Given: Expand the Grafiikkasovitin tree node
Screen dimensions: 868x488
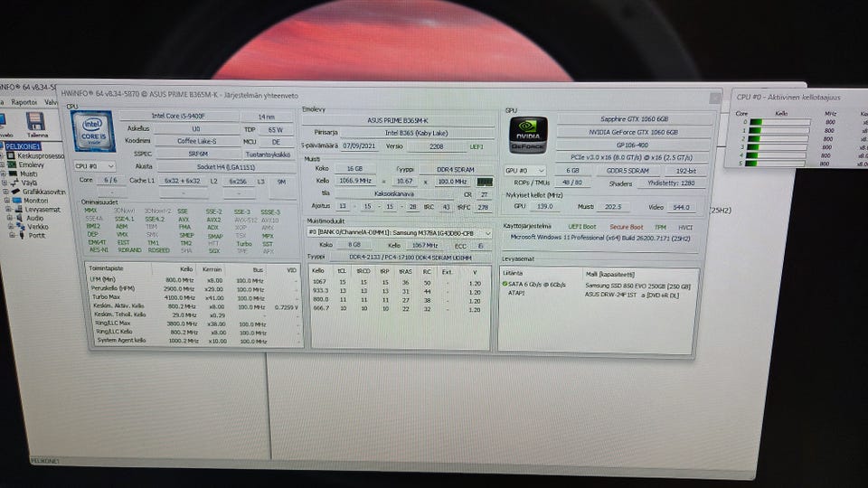Looking at the screenshot, I should [6, 192].
